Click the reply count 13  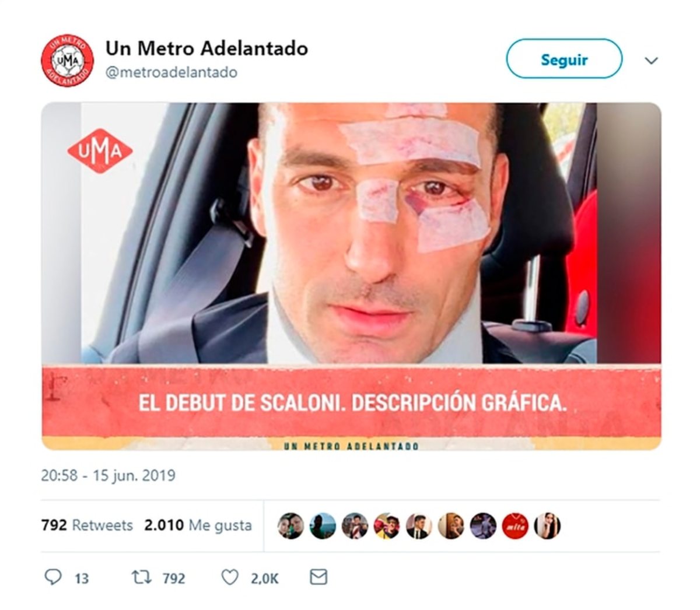(x=82, y=579)
